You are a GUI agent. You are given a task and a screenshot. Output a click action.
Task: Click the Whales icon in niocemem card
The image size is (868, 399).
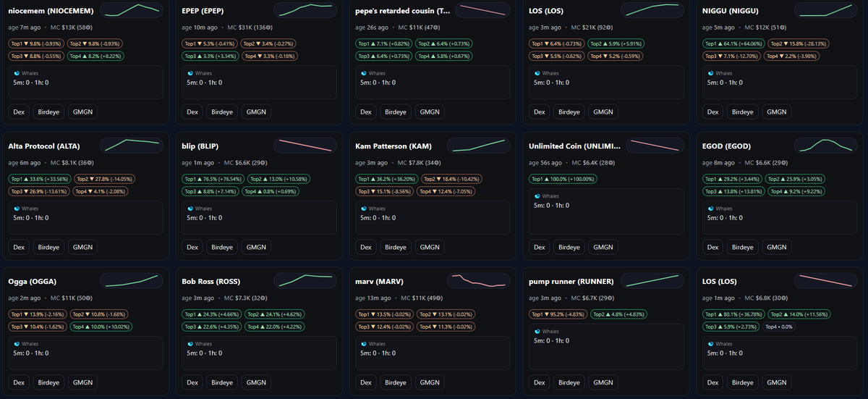tap(17, 73)
